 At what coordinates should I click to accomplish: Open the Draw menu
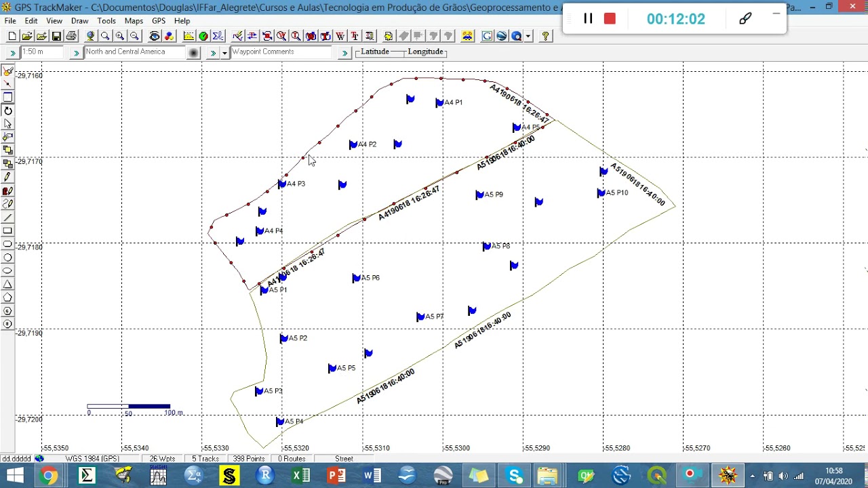tap(80, 21)
